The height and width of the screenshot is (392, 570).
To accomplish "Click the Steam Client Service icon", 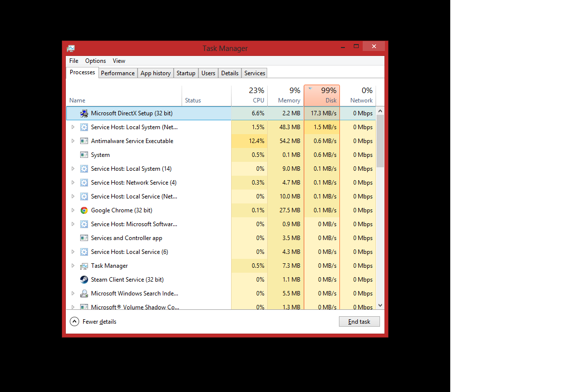I will (84, 280).
